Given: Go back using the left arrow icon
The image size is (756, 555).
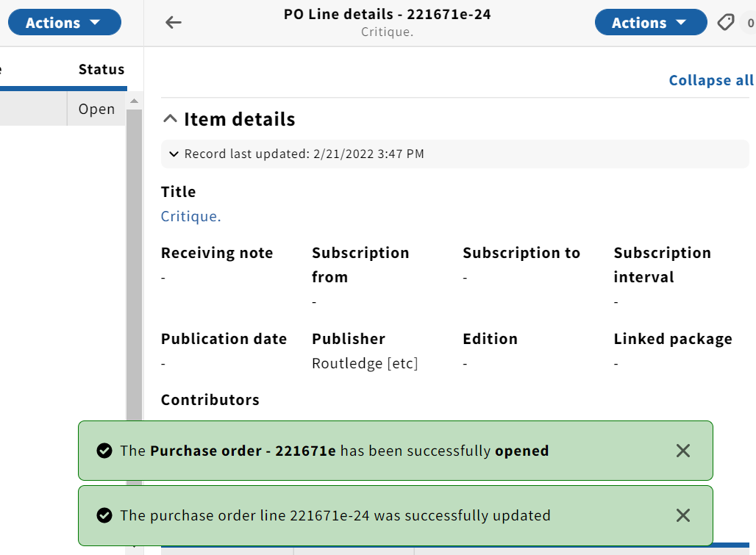Looking at the screenshot, I should coord(173,22).
